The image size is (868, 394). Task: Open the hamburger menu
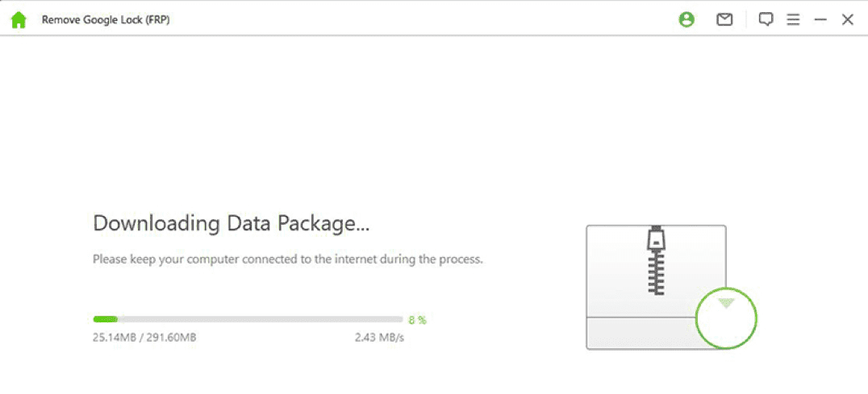[x=793, y=20]
